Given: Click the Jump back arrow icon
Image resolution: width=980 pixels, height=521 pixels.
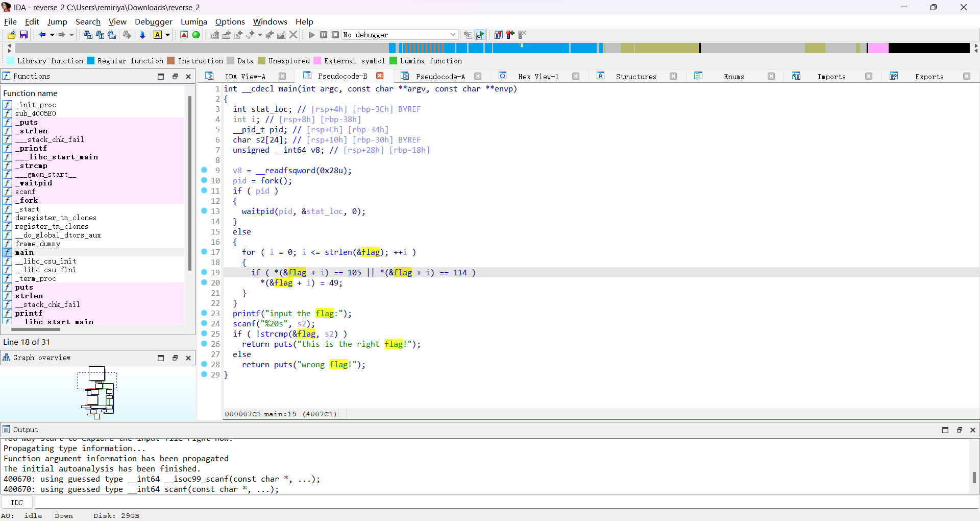Looking at the screenshot, I should coord(42,35).
